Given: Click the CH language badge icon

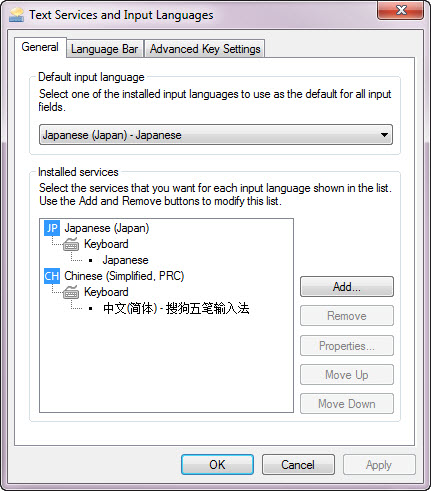Looking at the screenshot, I should coord(52,276).
